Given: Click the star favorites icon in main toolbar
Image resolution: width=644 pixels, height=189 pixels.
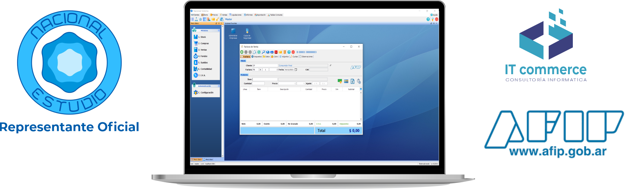Looking at the screenshot, I should pos(200,19).
